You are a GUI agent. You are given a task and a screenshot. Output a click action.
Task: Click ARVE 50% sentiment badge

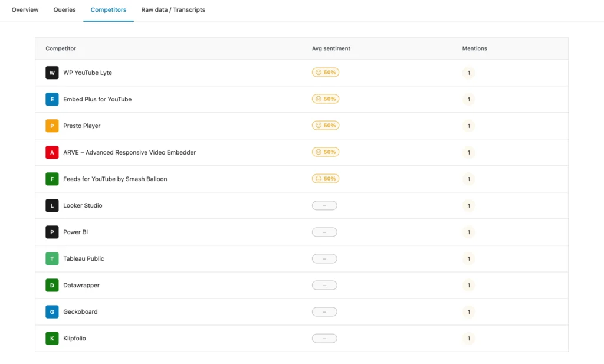tap(326, 152)
